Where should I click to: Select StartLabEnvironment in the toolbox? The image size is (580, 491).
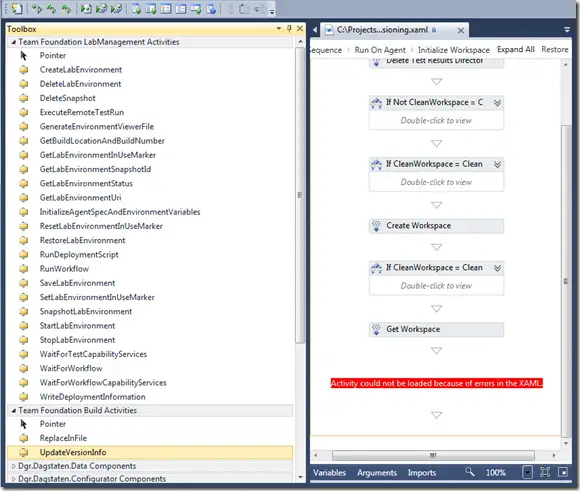click(x=77, y=326)
